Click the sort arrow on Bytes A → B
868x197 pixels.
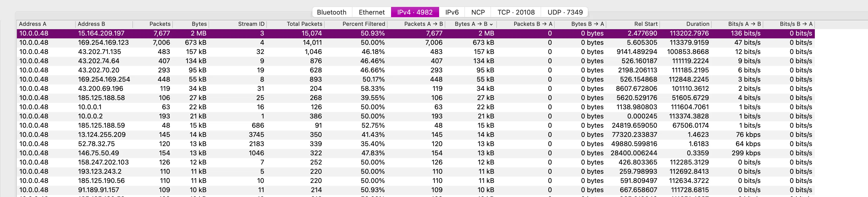[491, 24]
